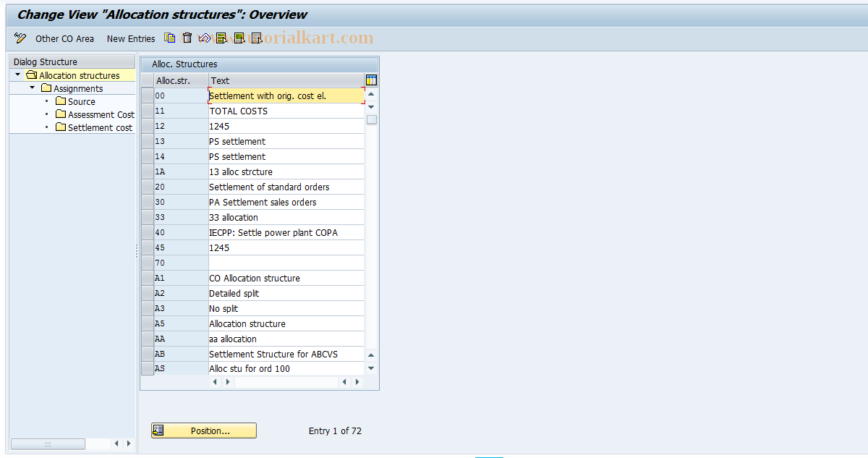The image size is (868, 458).
Task: Click Other CO Area in the toolbar
Action: [x=64, y=38]
